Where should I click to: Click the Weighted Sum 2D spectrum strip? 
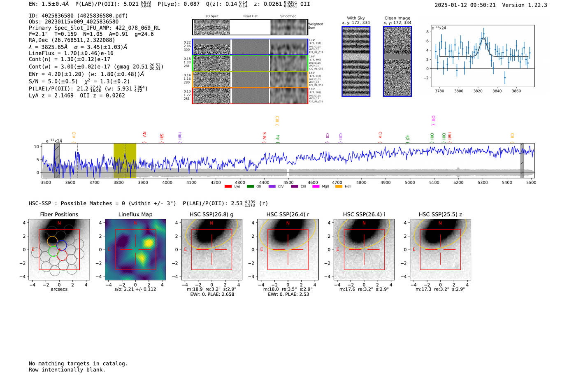250,27
